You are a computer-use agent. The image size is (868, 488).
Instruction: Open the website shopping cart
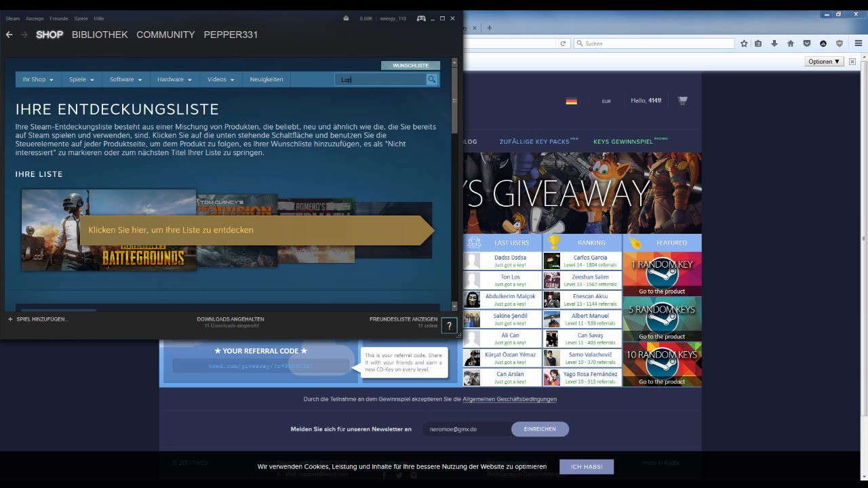tap(682, 100)
